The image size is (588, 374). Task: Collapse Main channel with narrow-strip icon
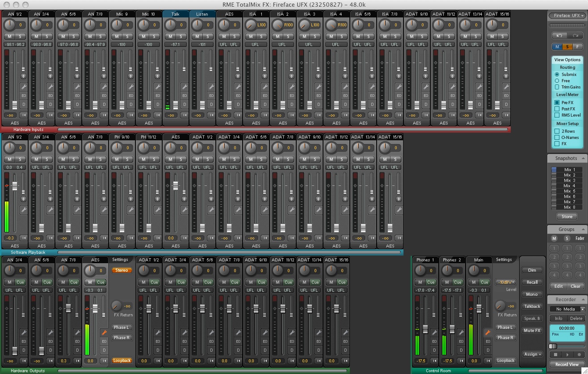click(x=488, y=361)
